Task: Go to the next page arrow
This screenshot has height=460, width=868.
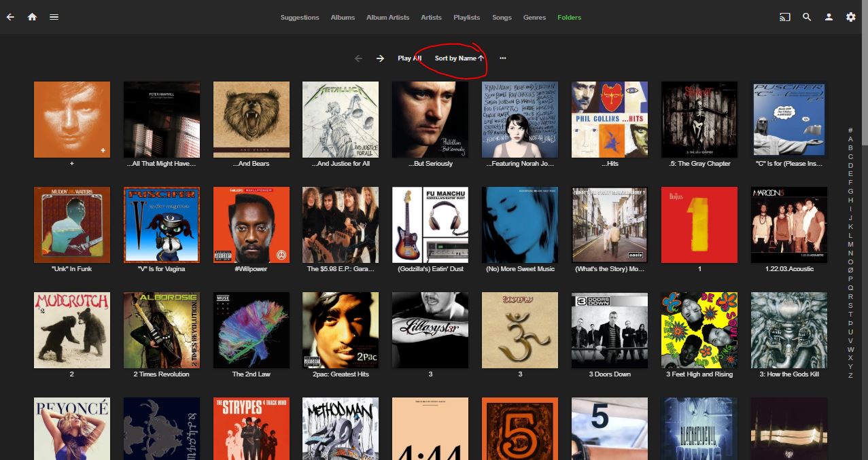Action: coord(380,58)
